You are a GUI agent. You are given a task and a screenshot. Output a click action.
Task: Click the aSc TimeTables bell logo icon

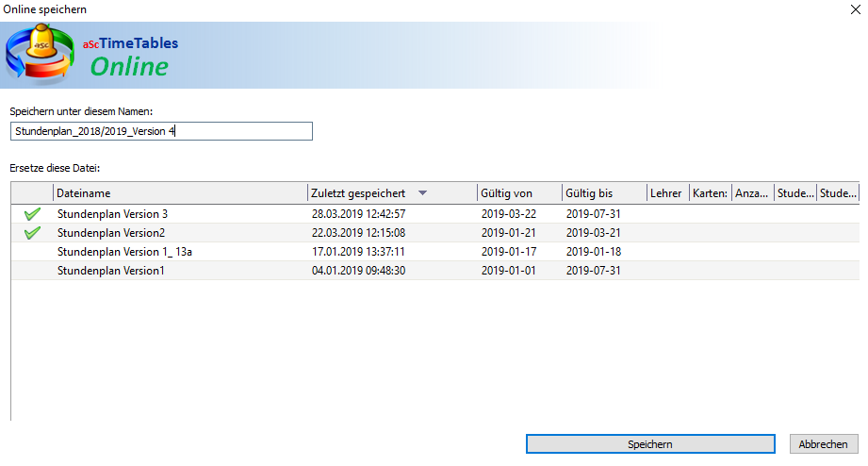41,55
